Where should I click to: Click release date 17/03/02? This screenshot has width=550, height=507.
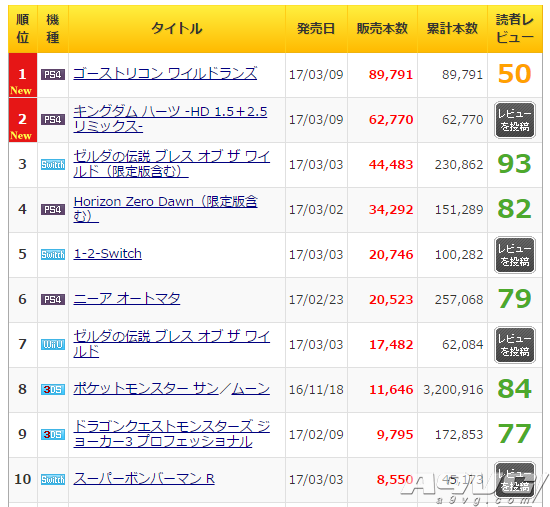coord(316,209)
